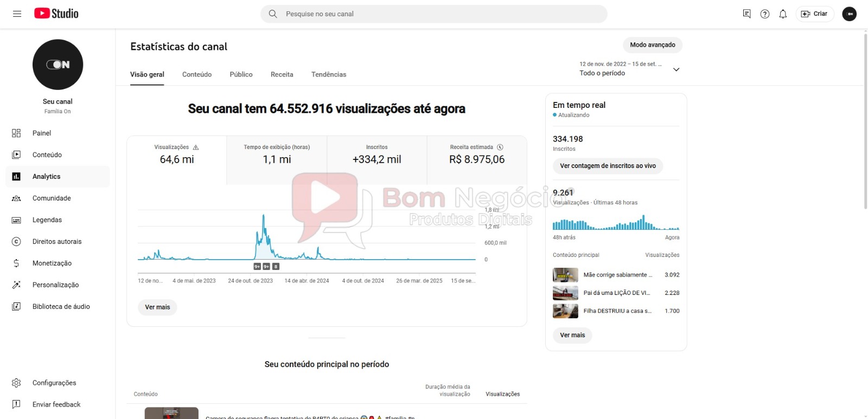This screenshot has width=868, height=419.
Task: Click the warning icon beside Visualizações
Action: click(196, 147)
